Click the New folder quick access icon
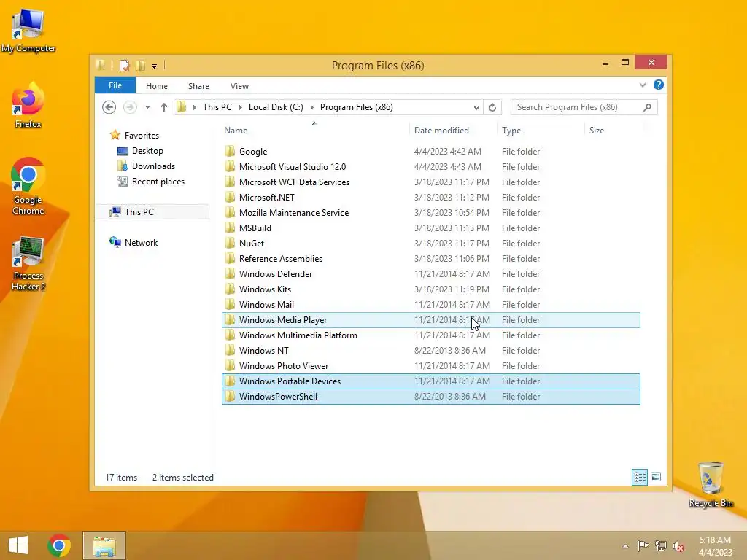Viewport: 747px width, 560px height. tap(141, 65)
